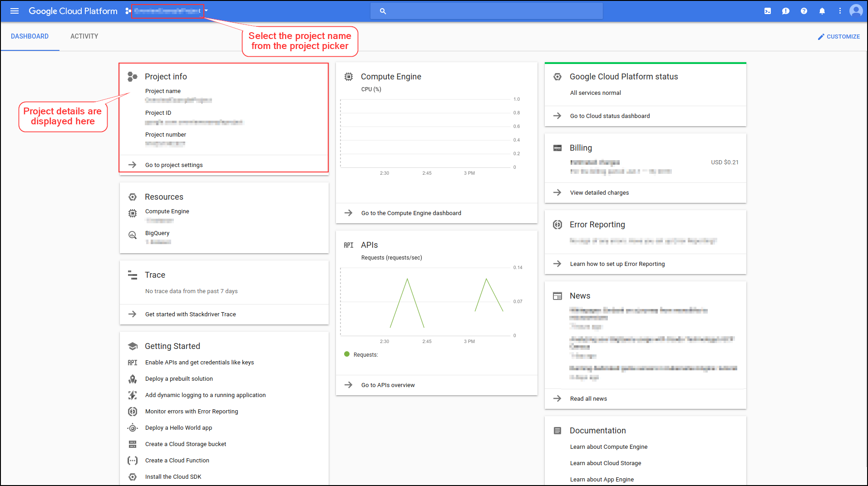Image resolution: width=868 pixels, height=486 pixels.
Task: Click the USD $0.21 billing amount
Action: coord(725,162)
